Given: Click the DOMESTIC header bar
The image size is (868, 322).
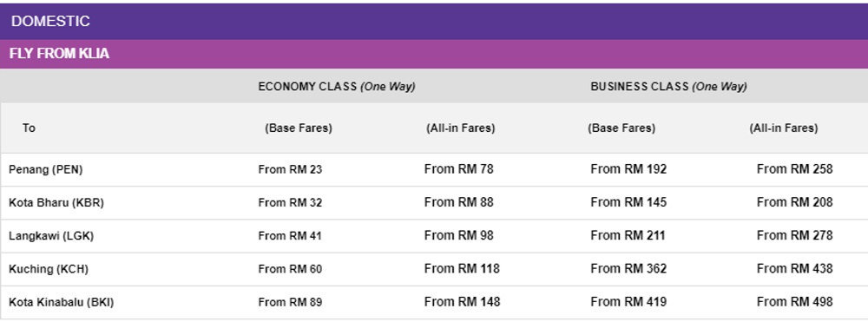Looking at the screenshot, I should click(434, 22).
